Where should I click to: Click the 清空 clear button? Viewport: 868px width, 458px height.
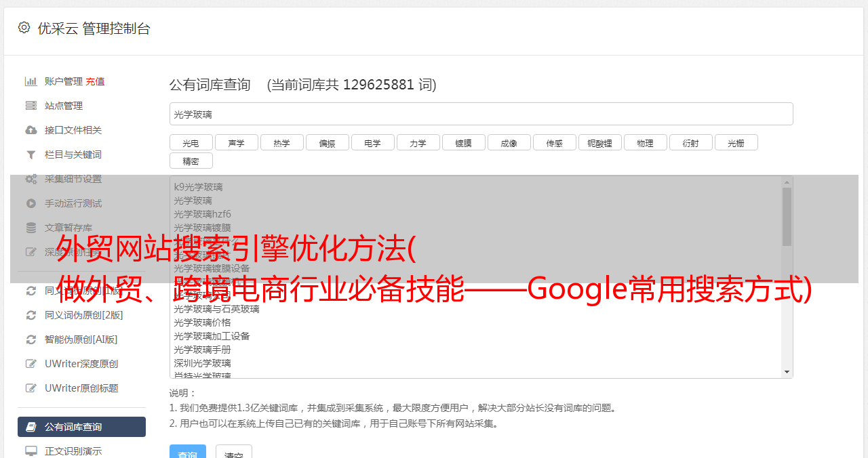233,452
